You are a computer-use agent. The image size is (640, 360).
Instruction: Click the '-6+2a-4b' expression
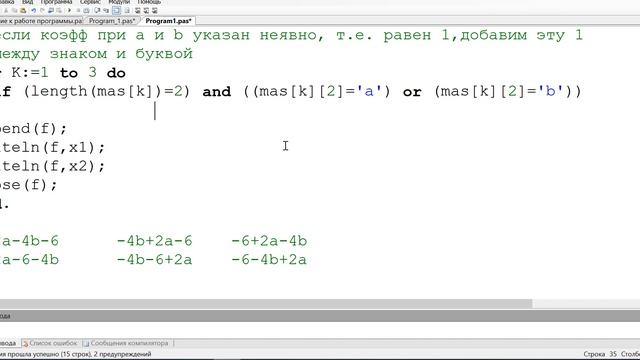[269, 241]
